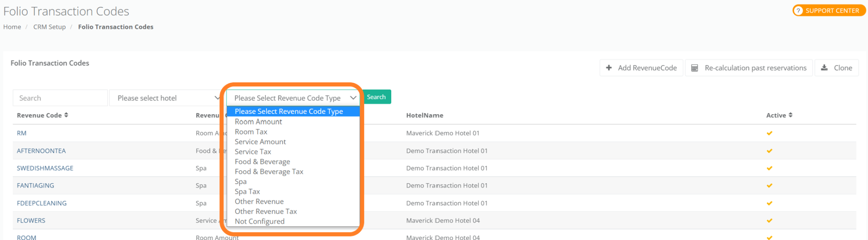Click the calculator icon for Re-calculation
Image resolution: width=868 pixels, height=240 pixels.
click(x=694, y=68)
